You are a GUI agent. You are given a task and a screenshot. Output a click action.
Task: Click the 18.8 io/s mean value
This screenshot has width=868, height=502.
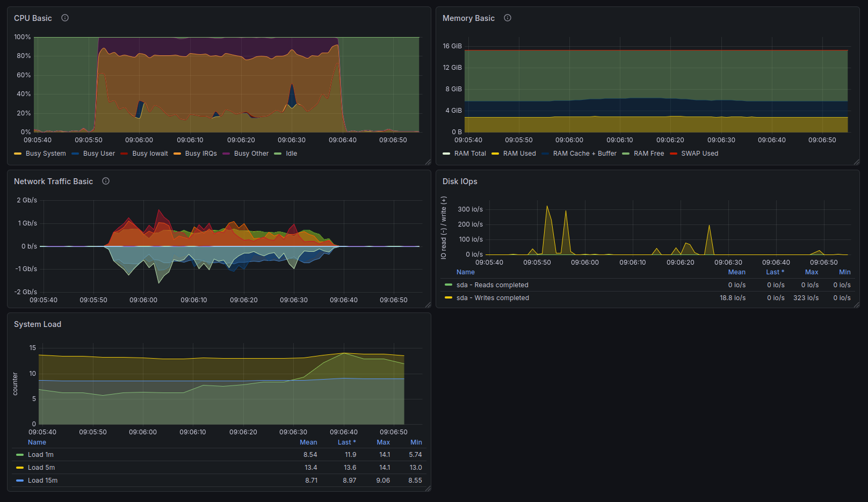pos(733,298)
